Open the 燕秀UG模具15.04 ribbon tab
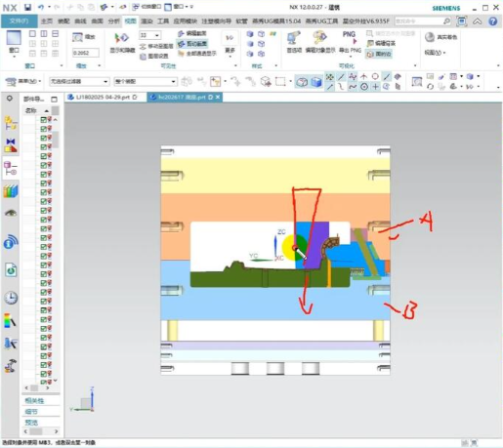 tap(276, 21)
